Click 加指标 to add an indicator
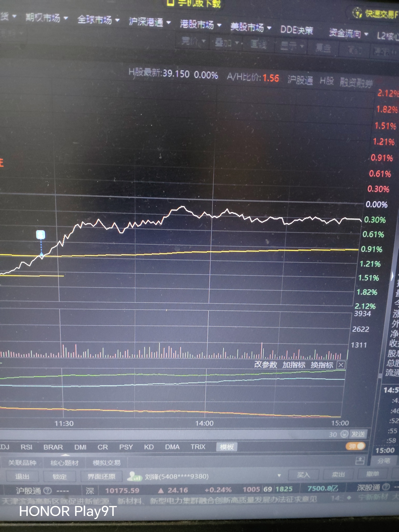This screenshot has height=532, width=399. 294,365
